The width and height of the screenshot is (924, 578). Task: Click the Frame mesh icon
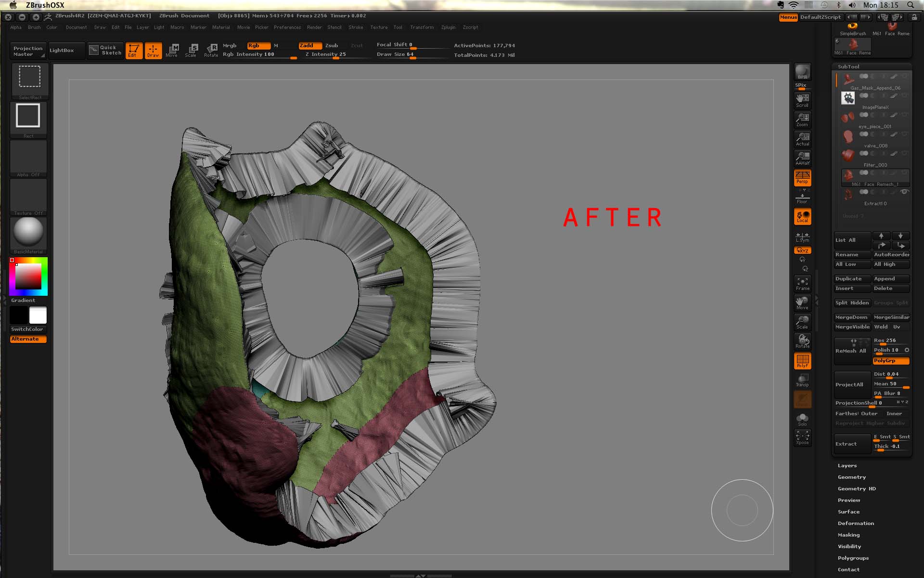802,283
